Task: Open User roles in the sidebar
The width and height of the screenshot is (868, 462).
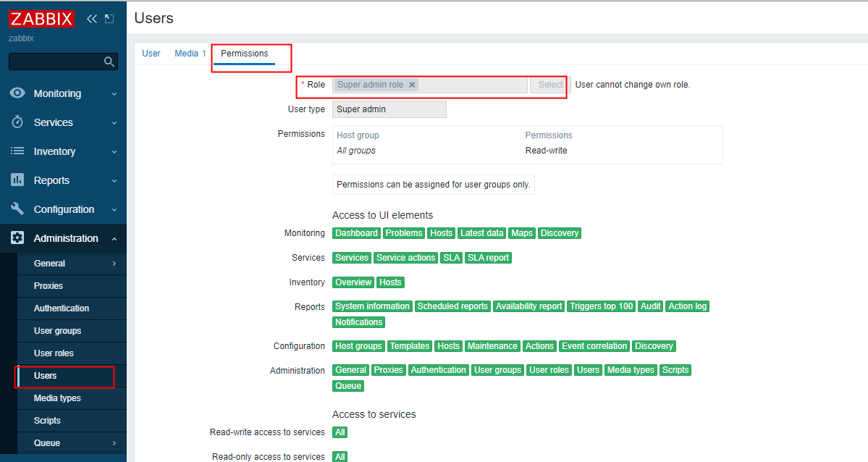Action: tap(54, 353)
